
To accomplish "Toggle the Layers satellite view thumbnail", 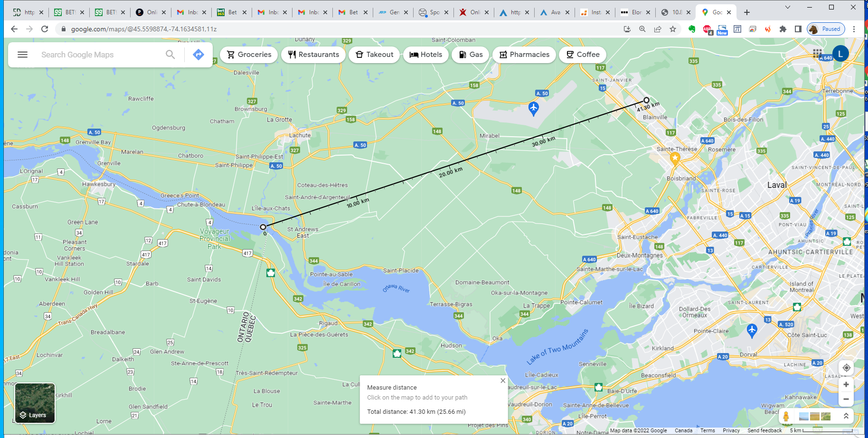I will [x=35, y=403].
